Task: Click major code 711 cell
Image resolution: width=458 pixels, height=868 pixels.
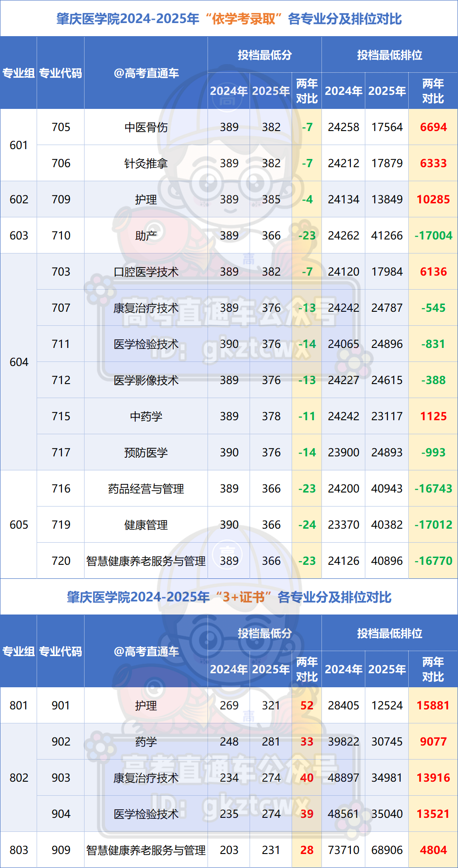Action: click(x=61, y=344)
